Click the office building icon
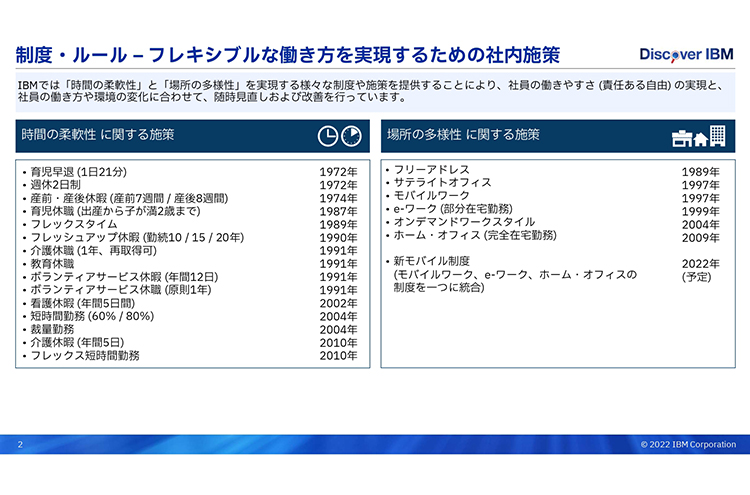The height and width of the screenshot is (495, 750). pos(717,135)
